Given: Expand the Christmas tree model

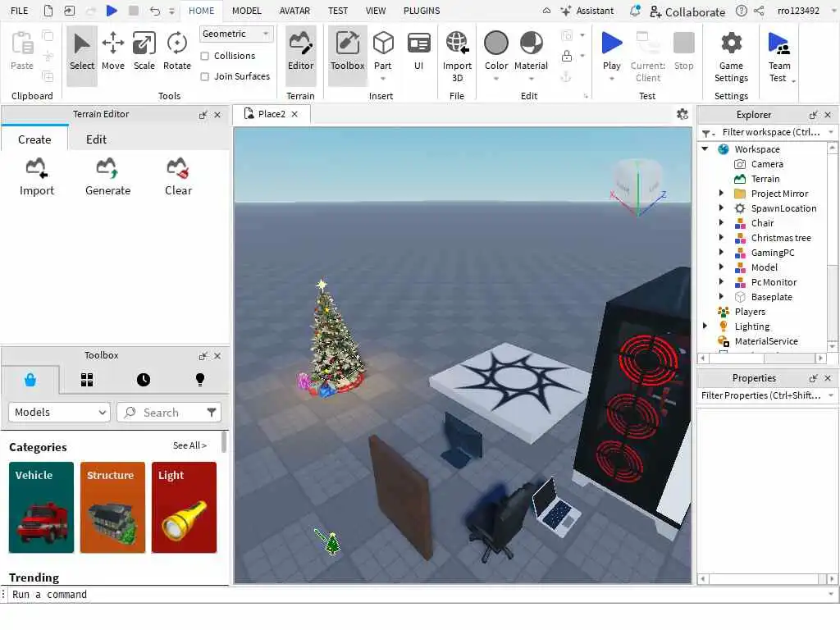Looking at the screenshot, I should 721,237.
